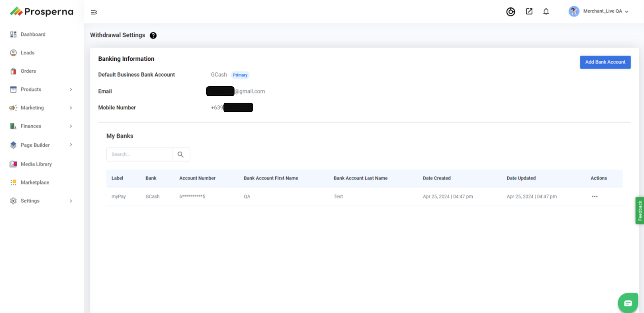644x313 pixels.
Task: Collapse the sidebar with the hamburger icon
Action: pos(94,12)
